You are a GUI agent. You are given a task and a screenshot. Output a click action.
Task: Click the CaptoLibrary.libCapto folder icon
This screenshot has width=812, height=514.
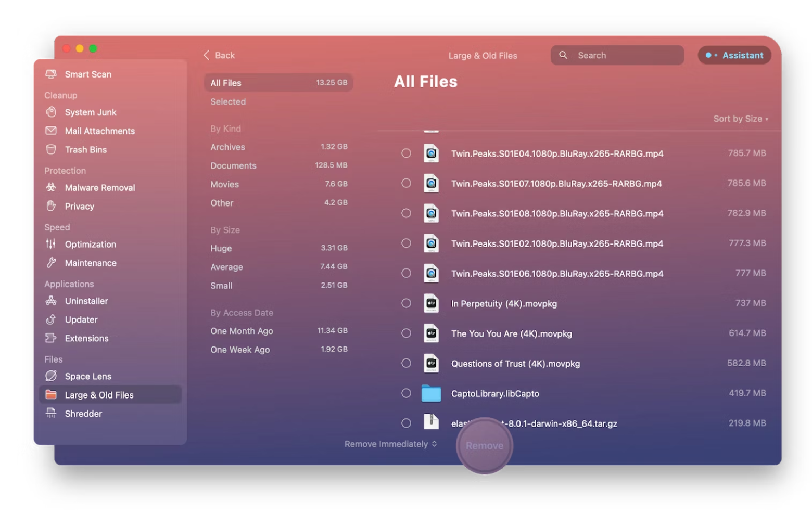pyautogui.click(x=431, y=393)
